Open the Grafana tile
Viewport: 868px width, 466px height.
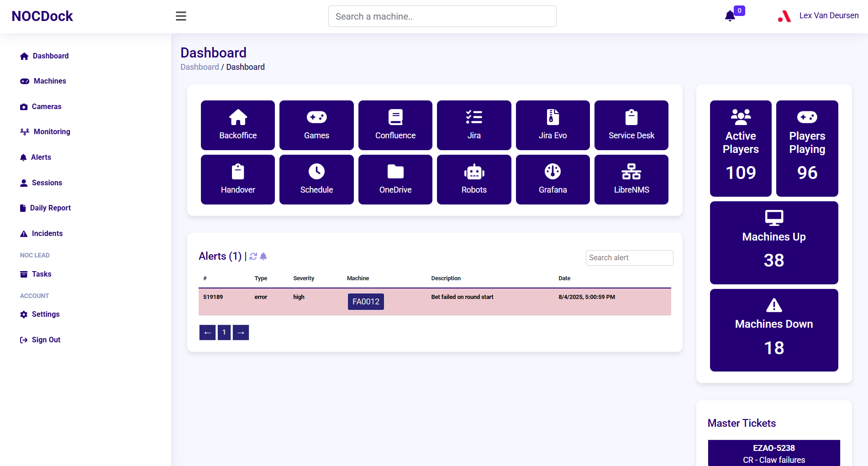coord(553,179)
